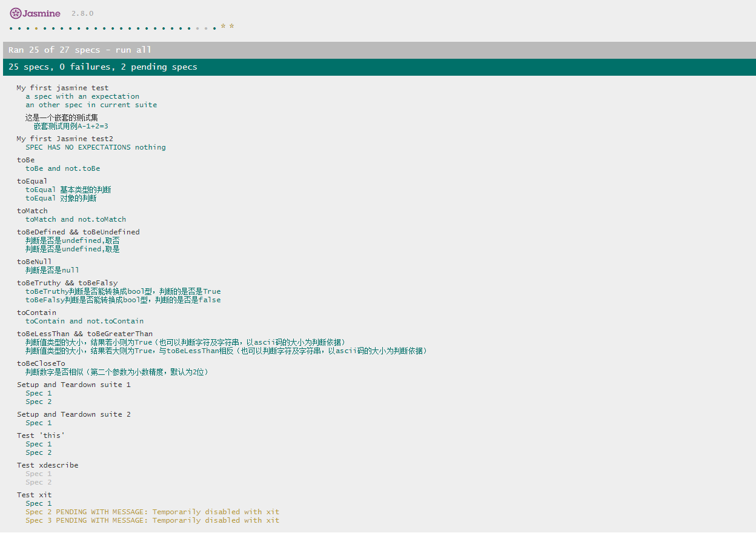Open disabled Spec 1 under Test xdescribe
The width and height of the screenshot is (756, 533).
39,474
